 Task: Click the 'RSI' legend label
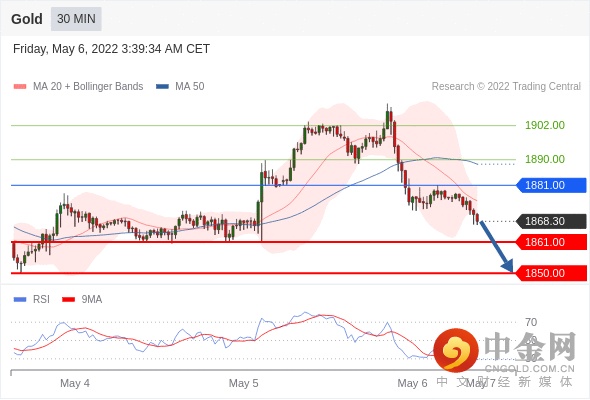[x=41, y=300]
